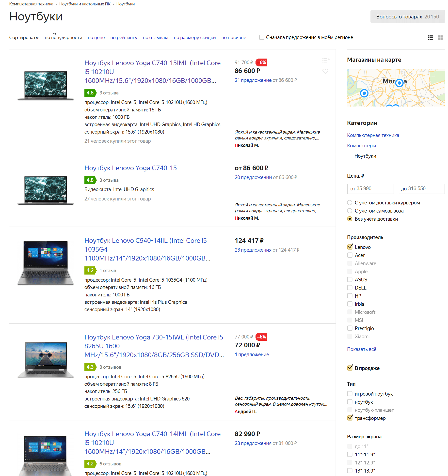Image resolution: width=448 pixels, height=476 pixels.
Task: Sort laptops by rating
Action: point(124,38)
